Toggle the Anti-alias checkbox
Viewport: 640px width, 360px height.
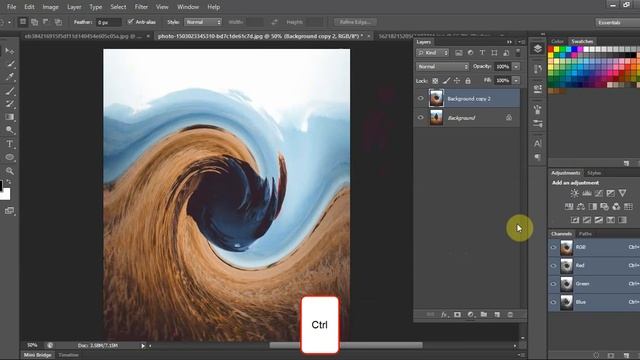[131, 22]
